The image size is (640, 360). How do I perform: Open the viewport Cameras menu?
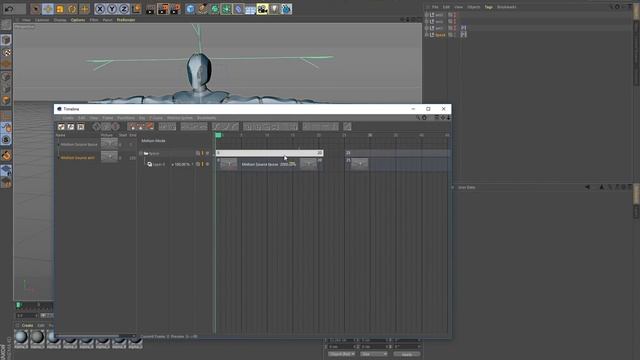click(x=42, y=20)
